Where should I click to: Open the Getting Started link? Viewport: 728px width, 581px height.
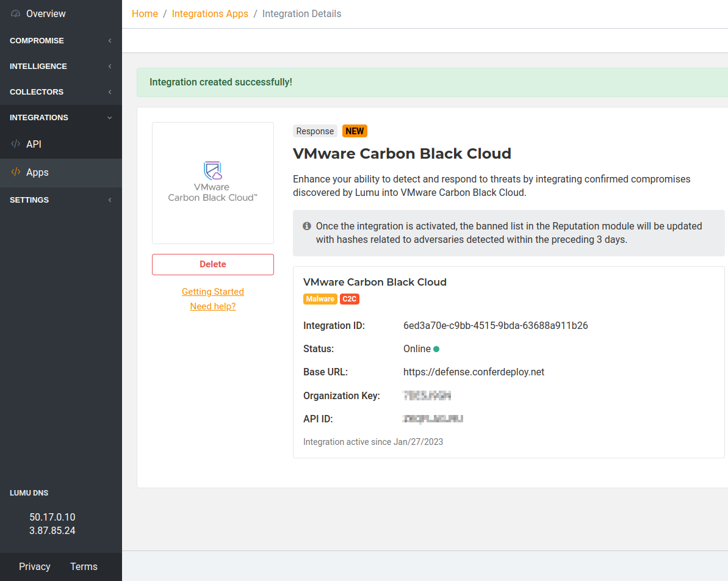click(213, 292)
